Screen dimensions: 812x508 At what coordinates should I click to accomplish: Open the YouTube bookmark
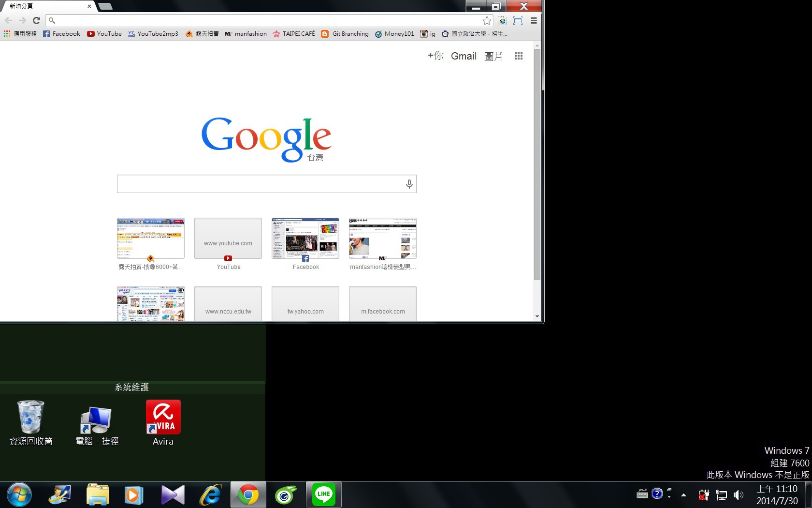(104, 34)
